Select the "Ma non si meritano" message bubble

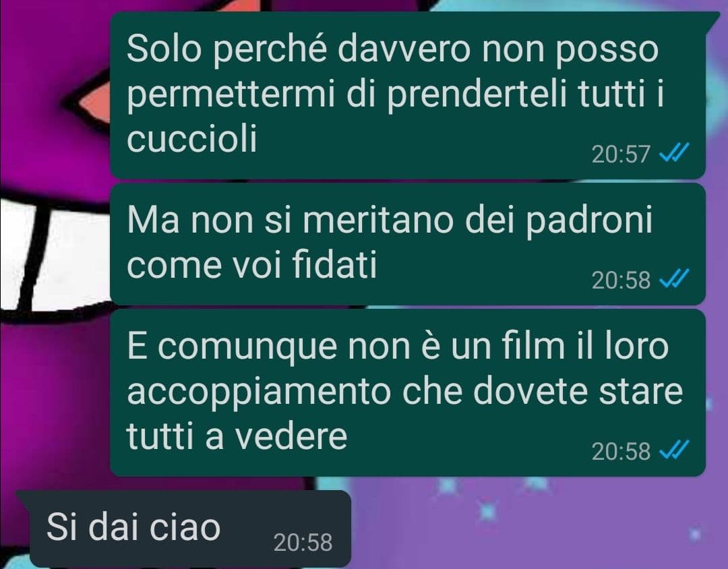408,244
